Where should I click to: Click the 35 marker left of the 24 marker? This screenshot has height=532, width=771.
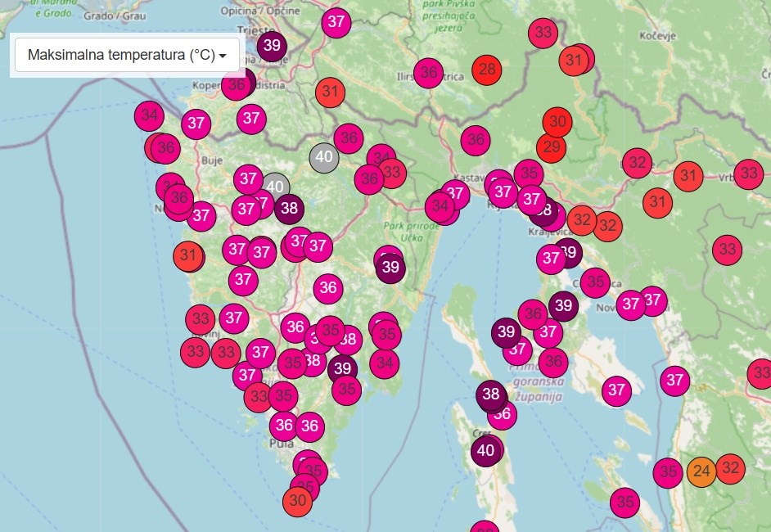click(668, 472)
